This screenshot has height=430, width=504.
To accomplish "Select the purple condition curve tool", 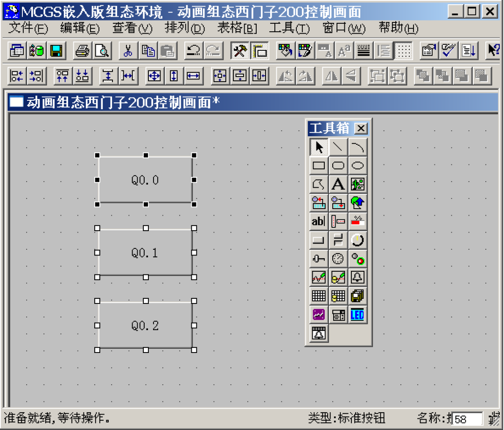I will [x=319, y=315].
